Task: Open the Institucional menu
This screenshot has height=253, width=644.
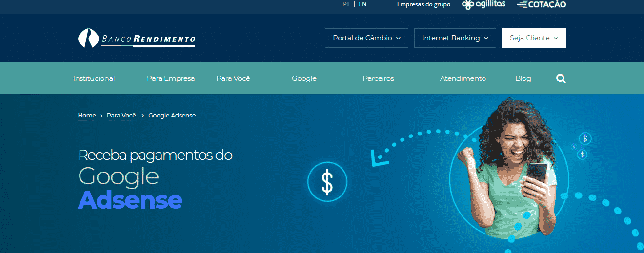Action: (x=94, y=78)
